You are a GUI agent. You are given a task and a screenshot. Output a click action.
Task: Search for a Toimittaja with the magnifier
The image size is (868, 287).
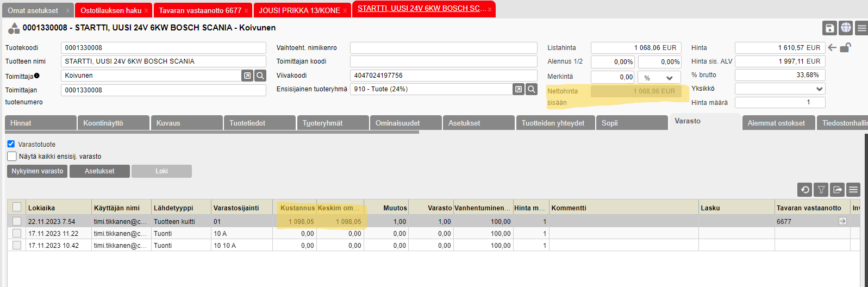(260, 76)
